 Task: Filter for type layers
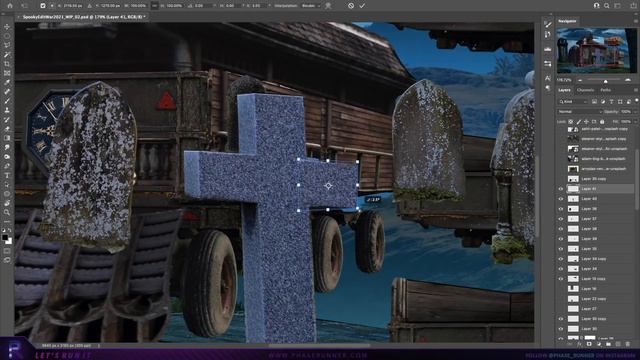click(611, 102)
